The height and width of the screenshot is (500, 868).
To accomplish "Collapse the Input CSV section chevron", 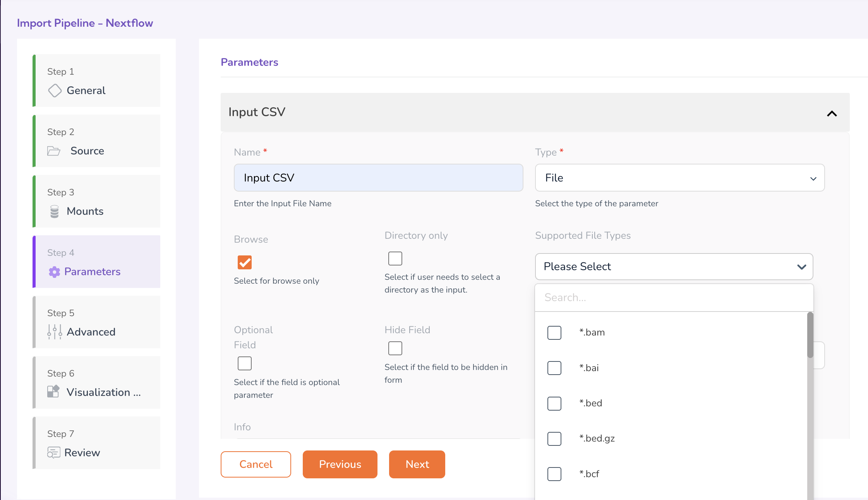I will click(x=832, y=113).
